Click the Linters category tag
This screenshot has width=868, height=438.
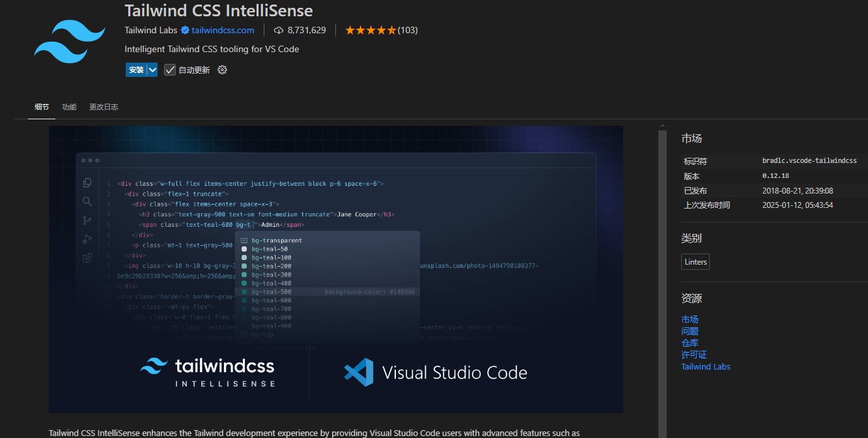pyautogui.click(x=695, y=262)
